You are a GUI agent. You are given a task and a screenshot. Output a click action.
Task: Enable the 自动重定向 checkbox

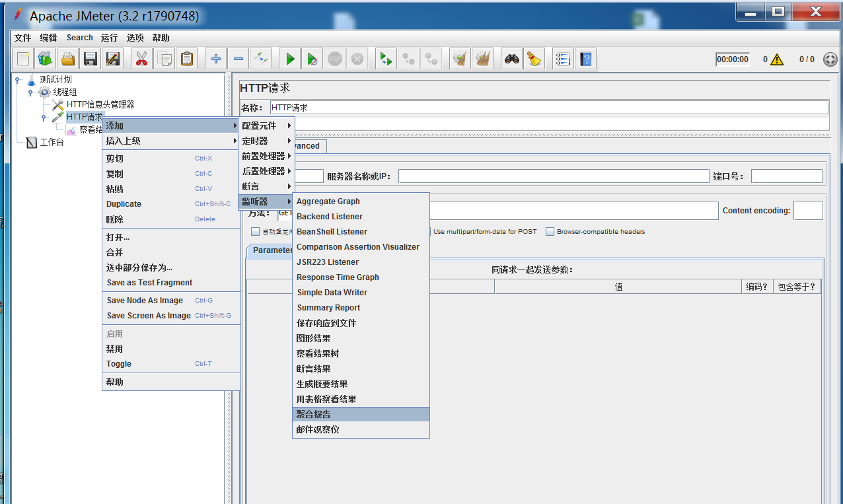[255, 232]
